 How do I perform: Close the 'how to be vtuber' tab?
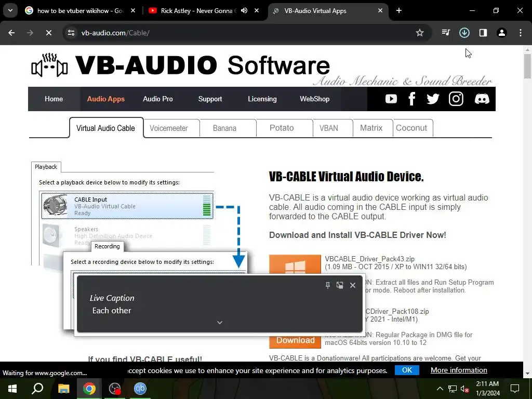[133, 10]
